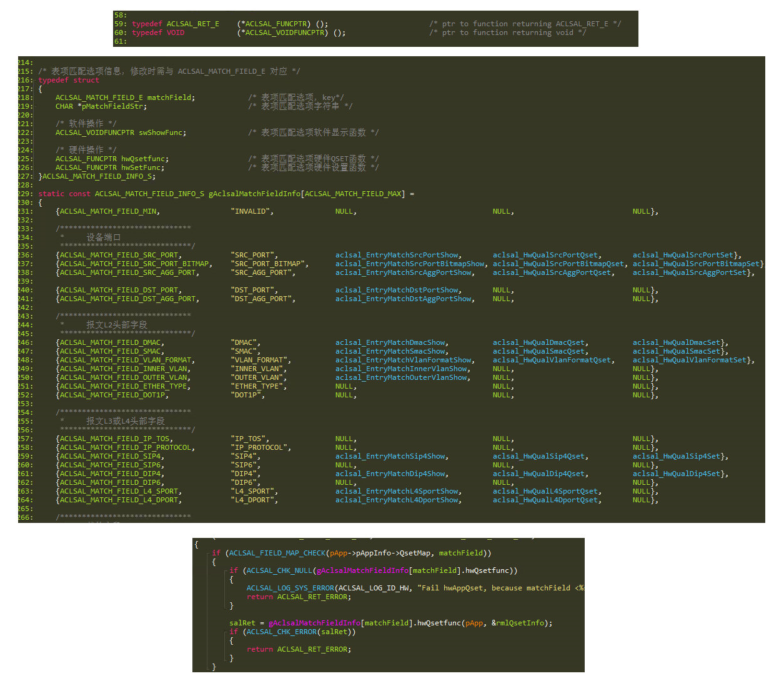Click the "INVALID" string
The image size is (784, 681).
coord(252,211)
